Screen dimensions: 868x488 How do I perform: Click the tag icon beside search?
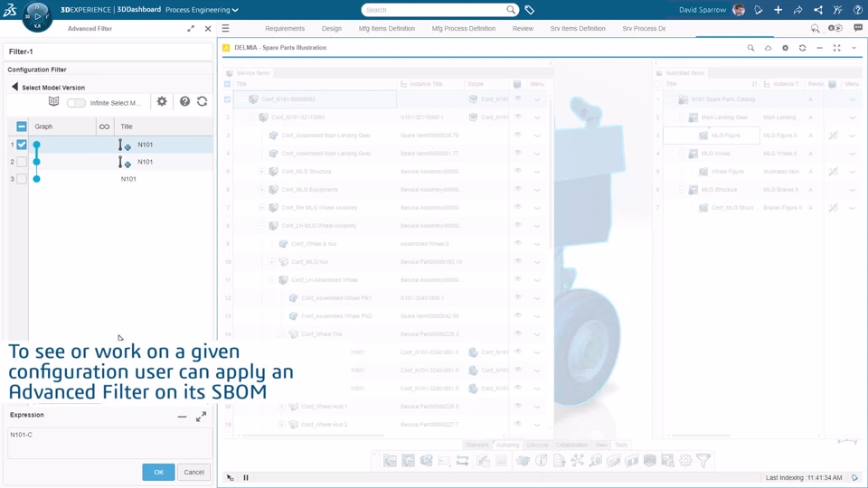pos(529,10)
